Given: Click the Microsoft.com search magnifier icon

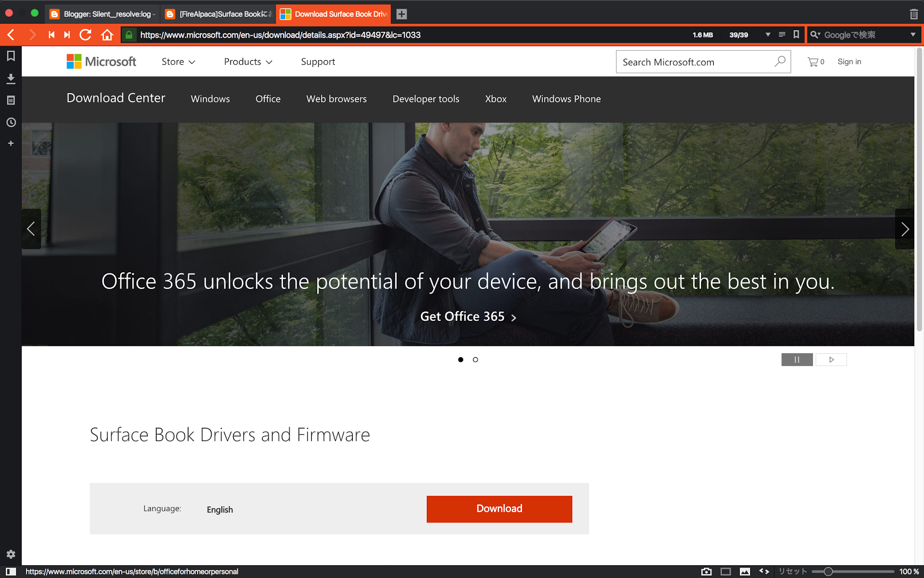Looking at the screenshot, I should 780,61.
